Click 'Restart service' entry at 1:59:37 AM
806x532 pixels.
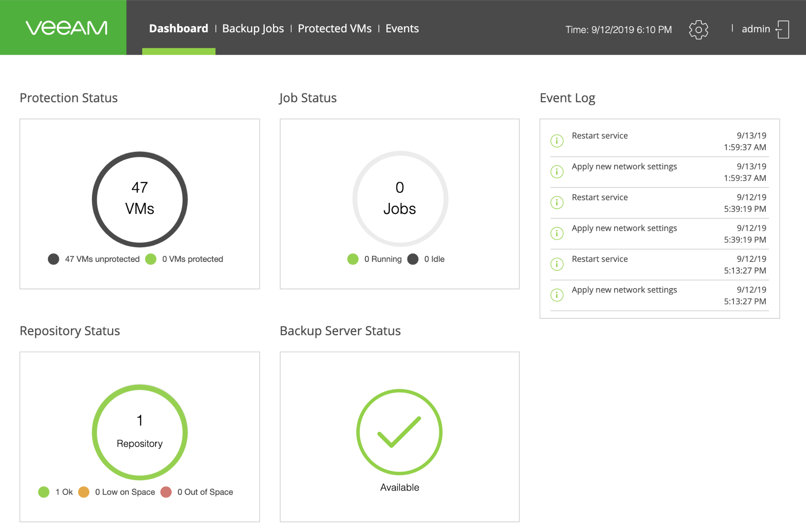[600, 135]
